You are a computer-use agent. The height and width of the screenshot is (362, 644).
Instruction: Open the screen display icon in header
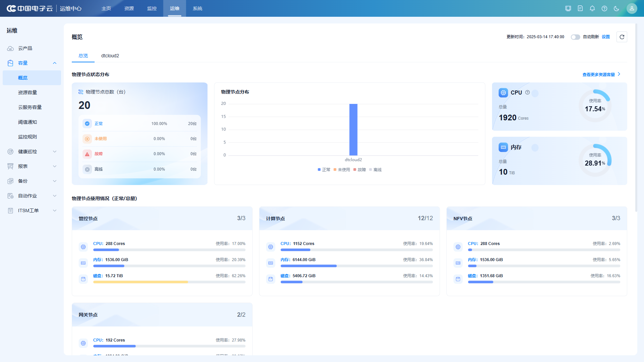click(568, 8)
